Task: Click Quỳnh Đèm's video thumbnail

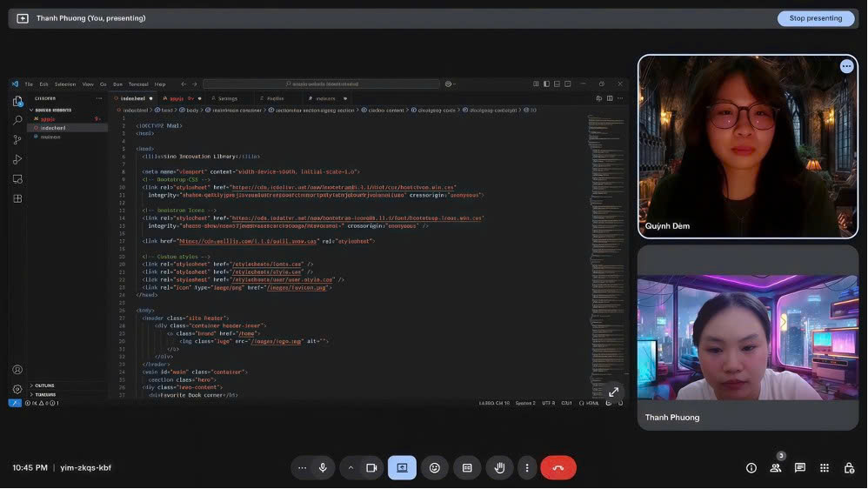Action: (x=747, y=148)
